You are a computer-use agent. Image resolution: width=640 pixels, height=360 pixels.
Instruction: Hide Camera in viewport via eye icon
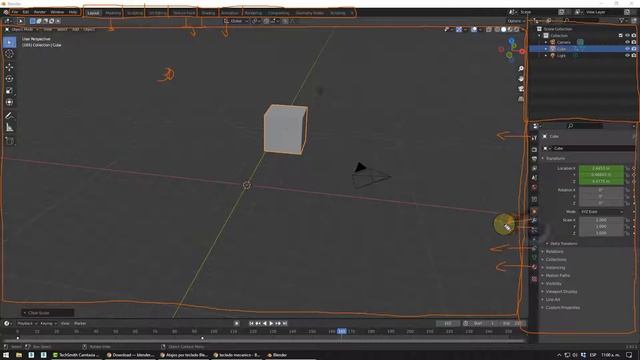(627, 42)
